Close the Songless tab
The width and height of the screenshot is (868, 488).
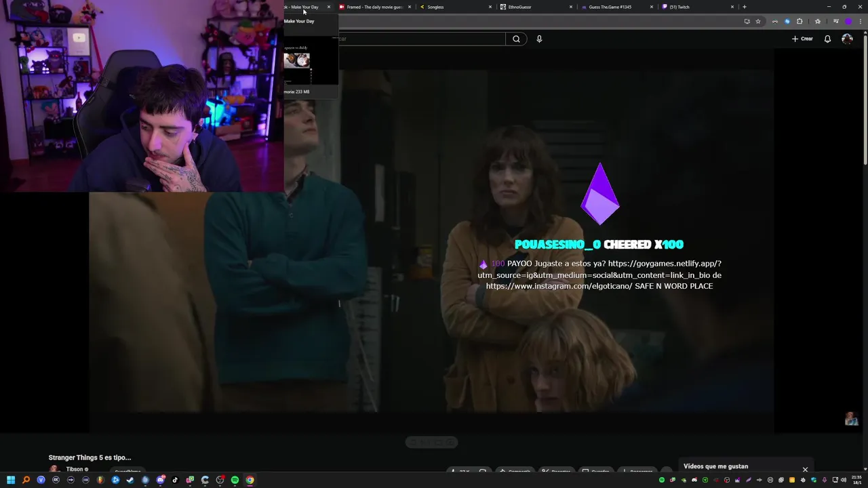coord(490,7)
